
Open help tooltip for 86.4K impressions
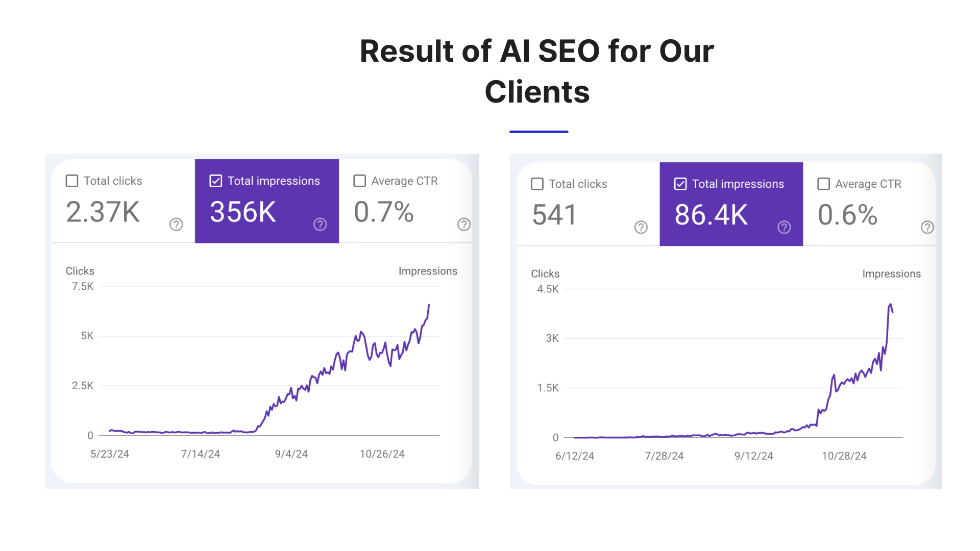[x=785, y=228]
